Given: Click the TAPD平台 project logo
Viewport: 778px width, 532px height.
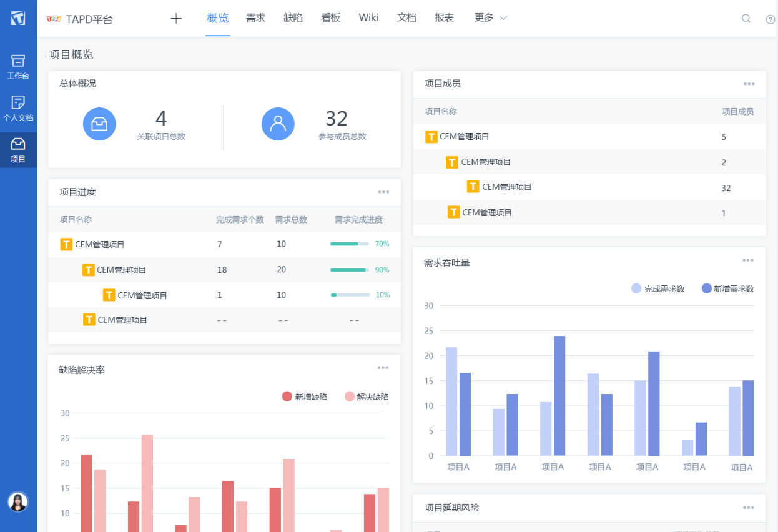Looking at the screenshot, I should tap(53, 19).
